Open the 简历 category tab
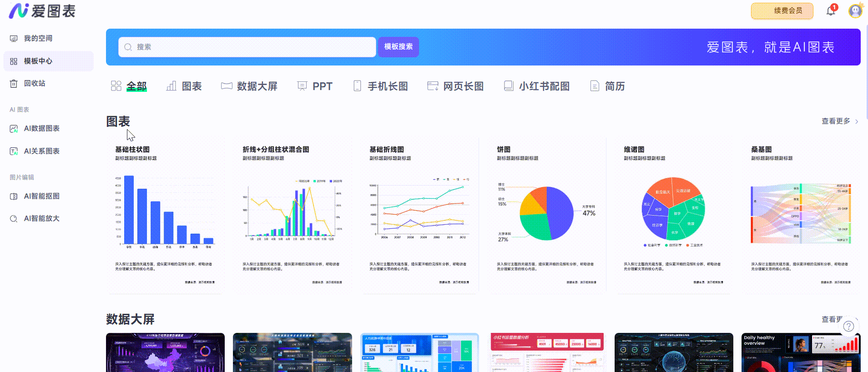 [x=607, y=86]
